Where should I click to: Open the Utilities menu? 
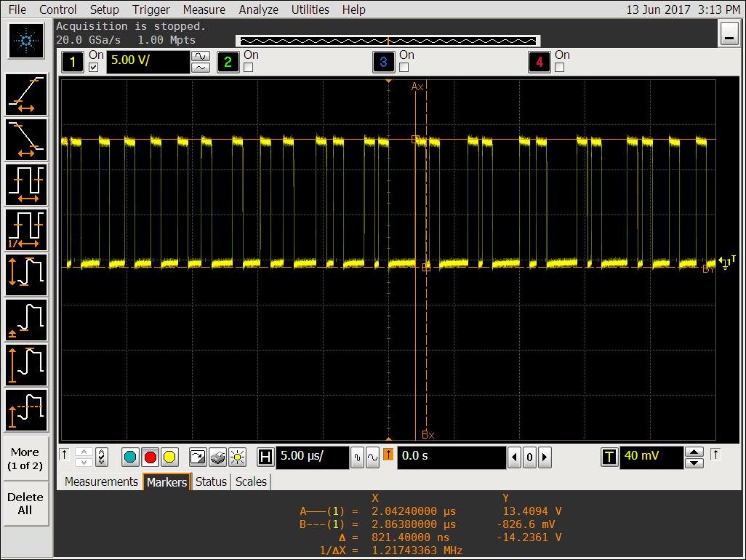[x=310, y=9]
